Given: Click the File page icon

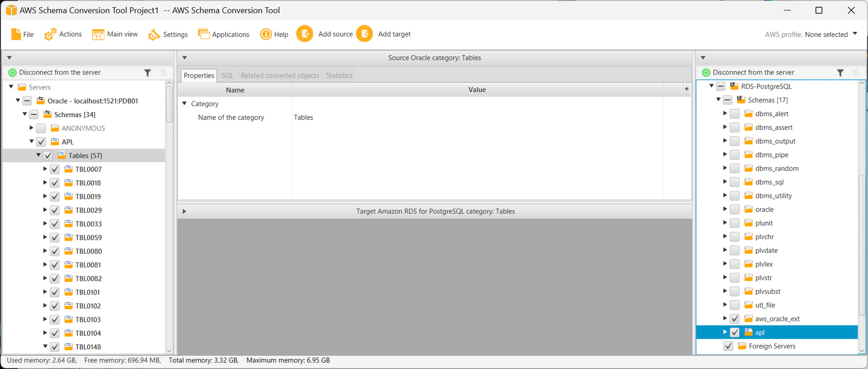Looking at the screenshot, I should [x=16, y=34].
